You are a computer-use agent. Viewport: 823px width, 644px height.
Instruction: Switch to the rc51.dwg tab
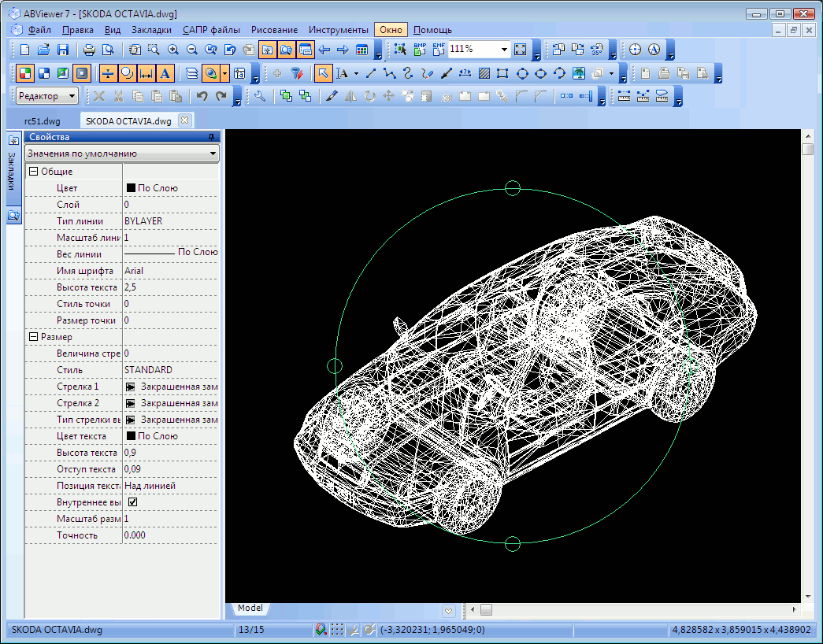(43, 121)
